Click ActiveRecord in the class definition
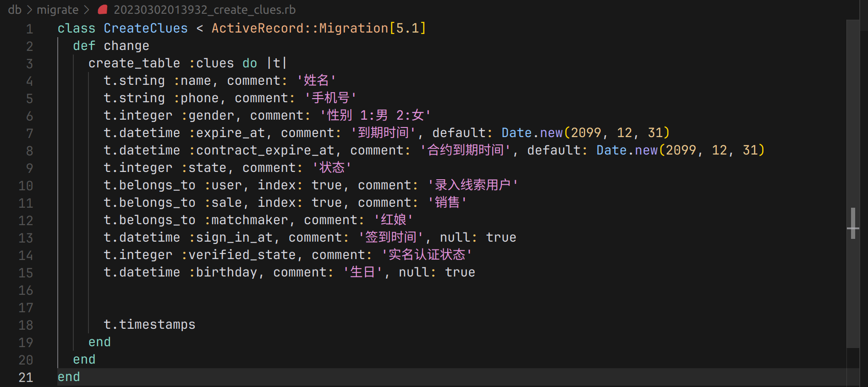This screenshot has width=868, height=387. click(x=258, y=28)
